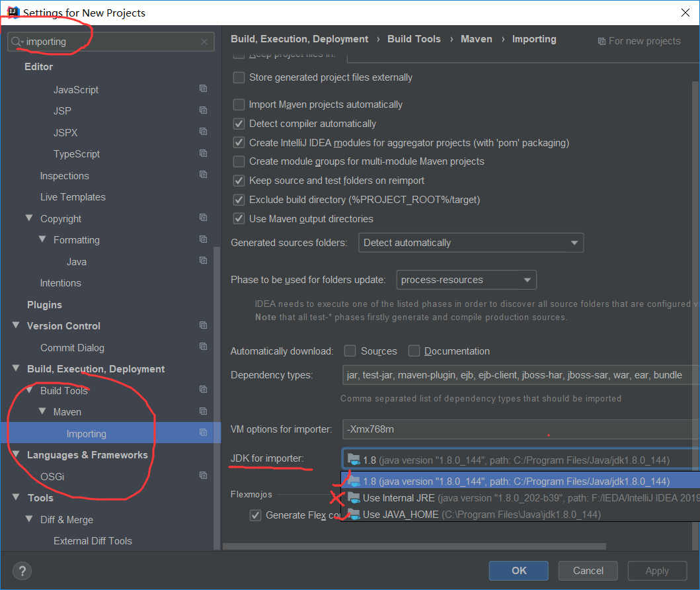Click the JDK for importer combo box
The height and width of the screenshot is (590, 700).
[x=520, y=460]
